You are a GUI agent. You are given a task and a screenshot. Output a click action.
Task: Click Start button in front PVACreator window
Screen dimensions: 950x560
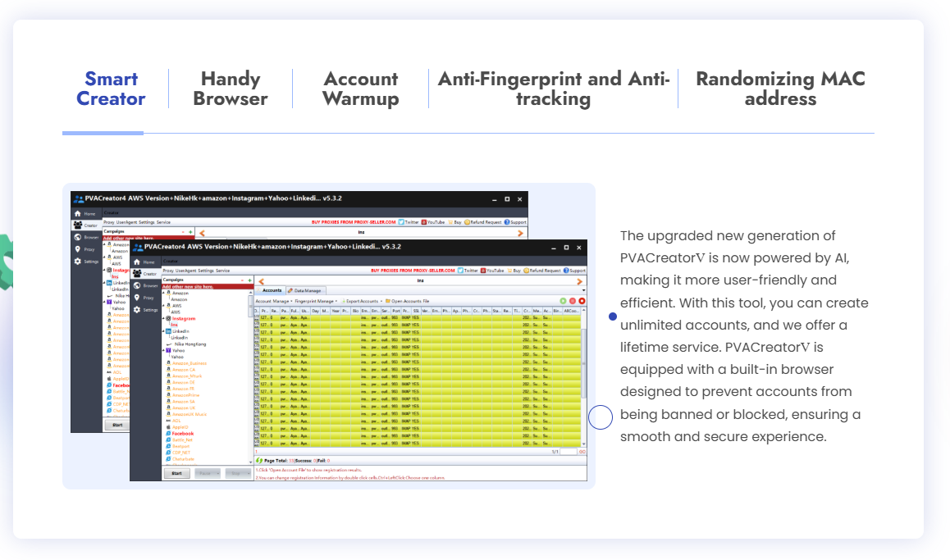(176, 473)
